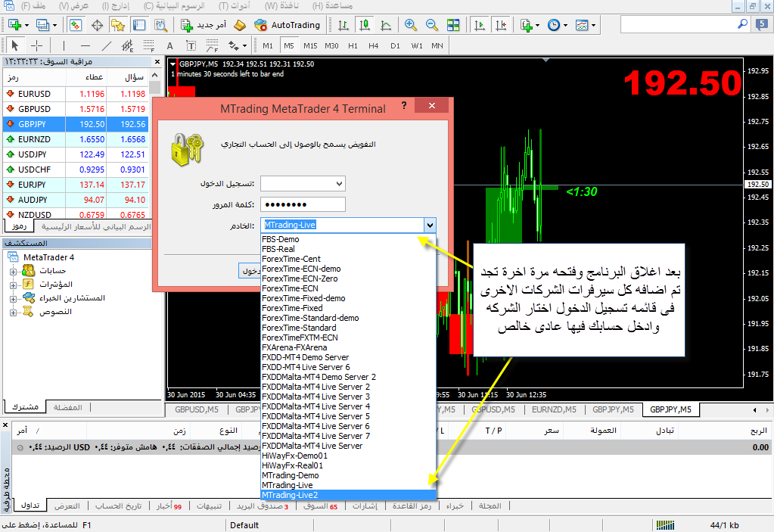
Task: Open the login account dropdown
Action: pos(338,184)
